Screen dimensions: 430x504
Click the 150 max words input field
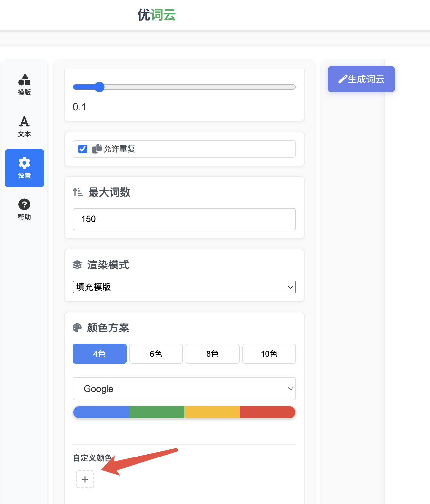(184, 219)
